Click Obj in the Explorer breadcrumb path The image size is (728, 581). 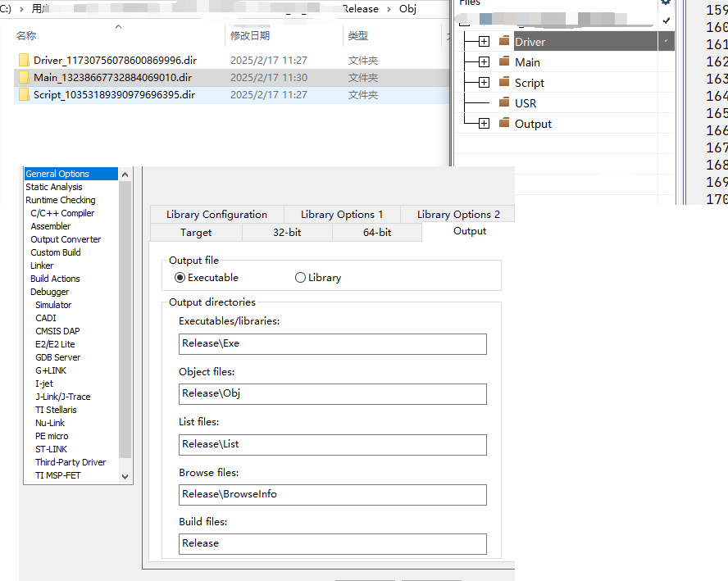[x=407, y=9]
